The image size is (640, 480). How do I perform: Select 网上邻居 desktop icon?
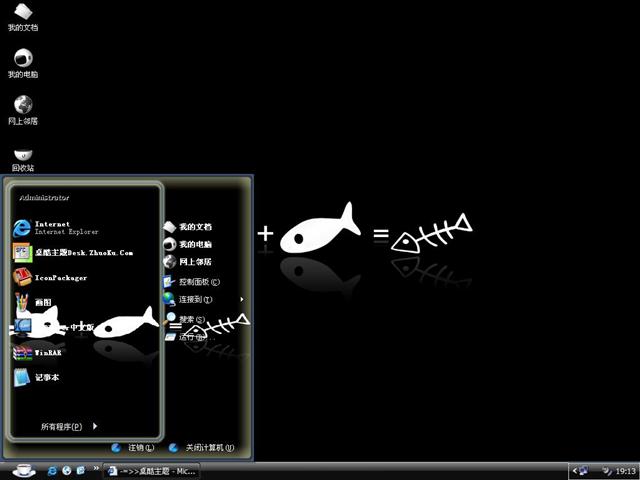coord(23,108)
